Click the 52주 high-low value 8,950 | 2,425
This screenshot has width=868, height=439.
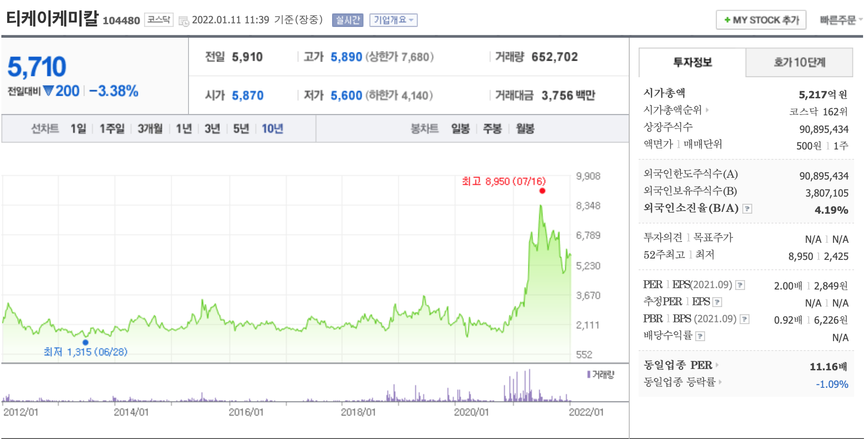click(818, 256)
